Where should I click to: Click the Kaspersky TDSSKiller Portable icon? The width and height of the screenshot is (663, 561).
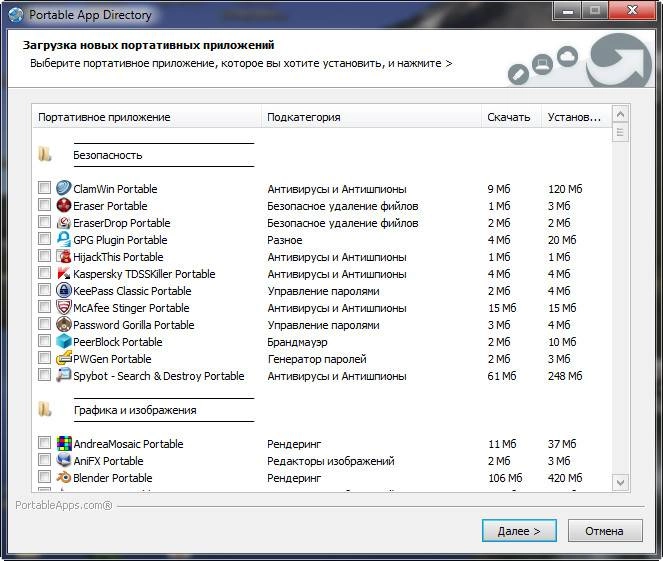pos(63,273)
